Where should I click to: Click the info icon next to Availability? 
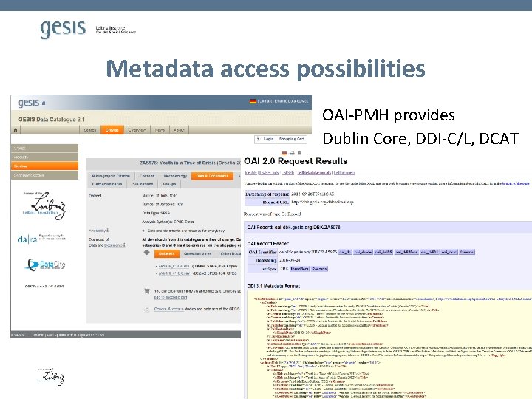[x=108, y=230]
